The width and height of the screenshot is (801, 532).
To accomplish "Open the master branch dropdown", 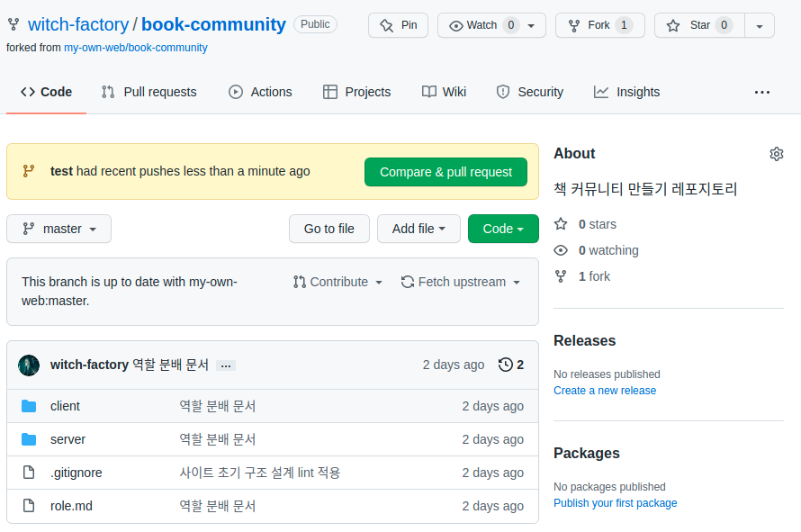I will tap(58, 229).
